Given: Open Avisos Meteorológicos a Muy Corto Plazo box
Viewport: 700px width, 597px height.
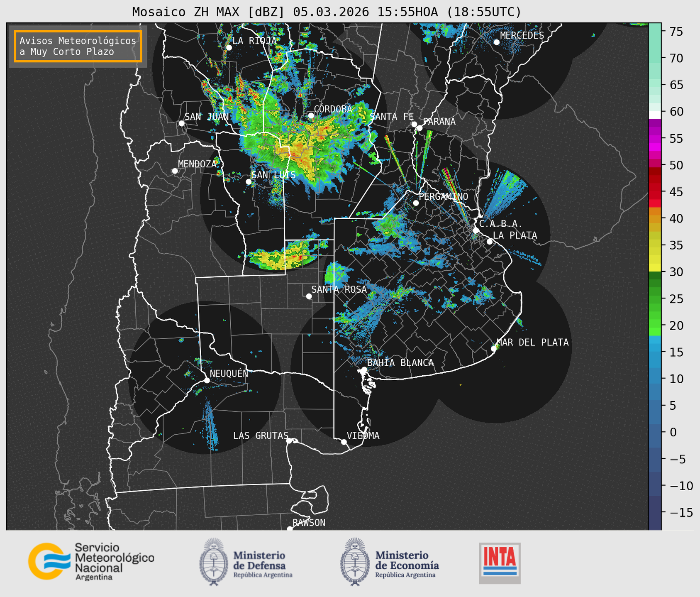Looking at the screenshot, I should pyautogui.click(x=78, y=46).
